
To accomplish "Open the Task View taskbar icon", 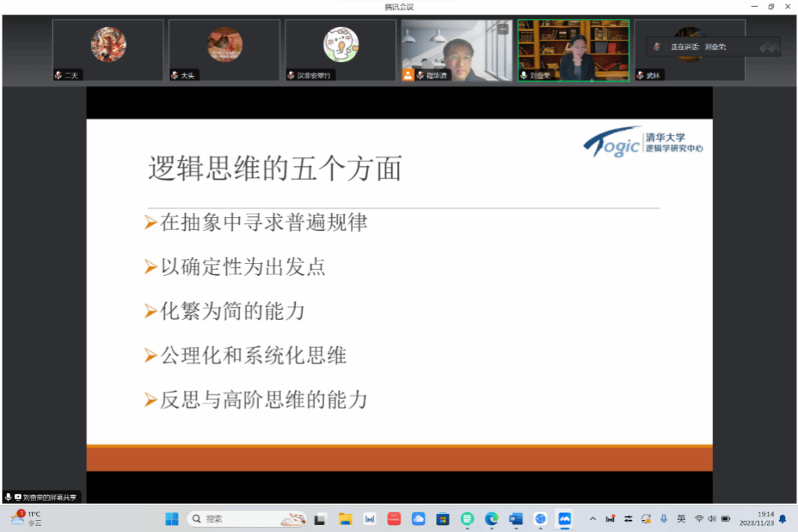I will [320, 519].
